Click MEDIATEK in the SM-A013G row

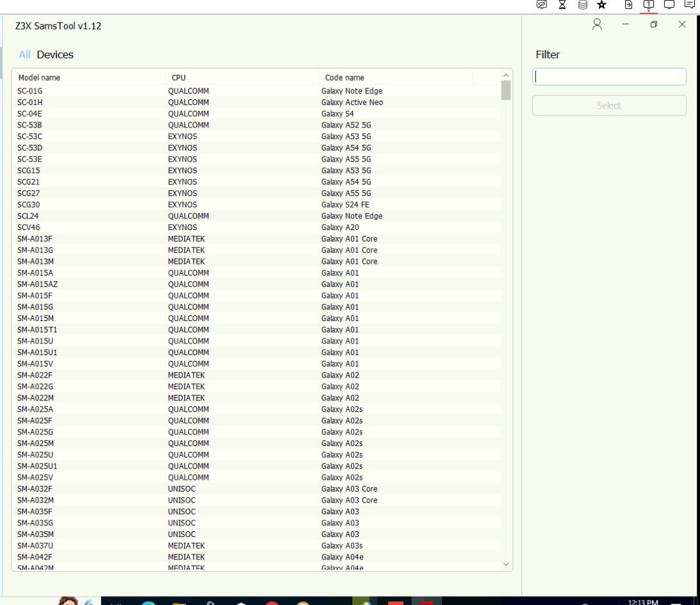click(186, 250)
